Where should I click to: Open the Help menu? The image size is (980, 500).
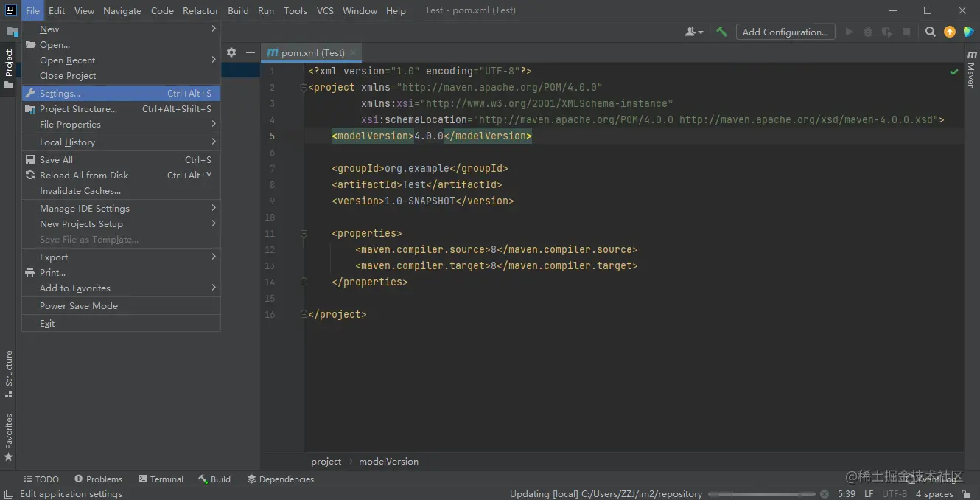coord(396,10)
